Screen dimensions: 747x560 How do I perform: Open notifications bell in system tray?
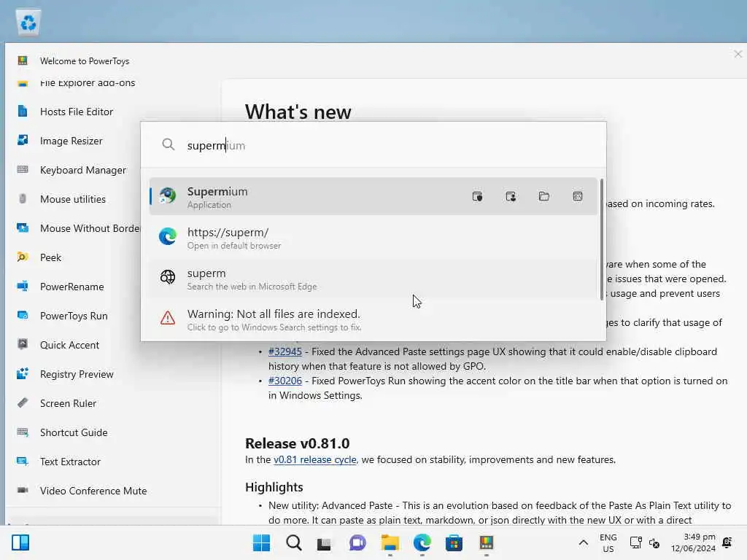tap(727, 542)
